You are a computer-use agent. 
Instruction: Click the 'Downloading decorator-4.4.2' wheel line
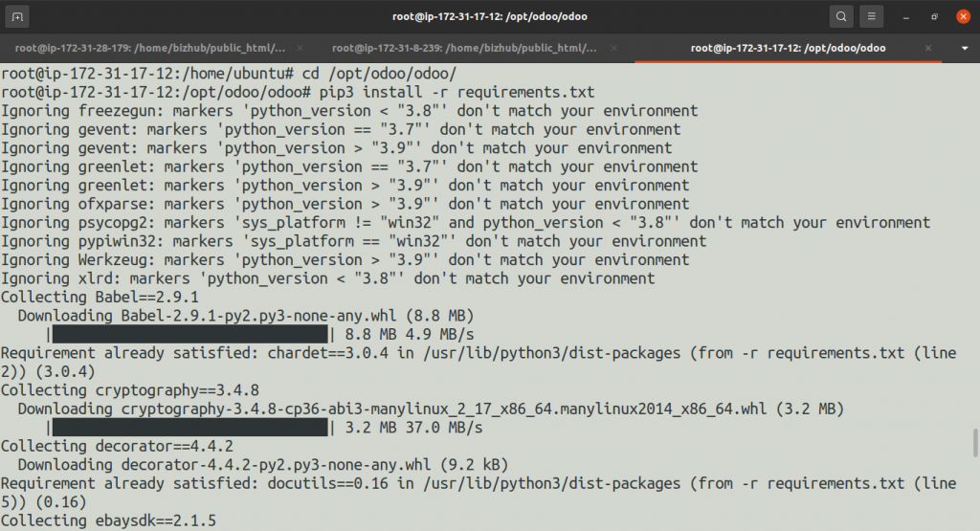(262, 465)
